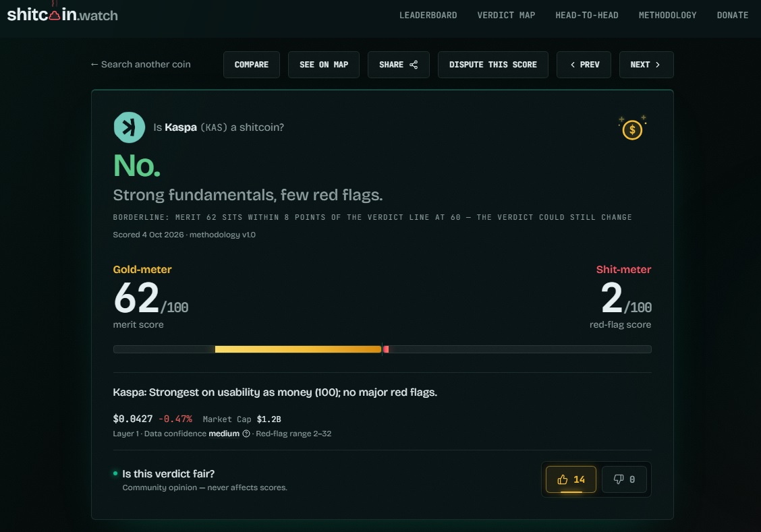
Task: Click the Red-flag range 2–32 text
Action: pyautogui.click(x=293, y=434)
